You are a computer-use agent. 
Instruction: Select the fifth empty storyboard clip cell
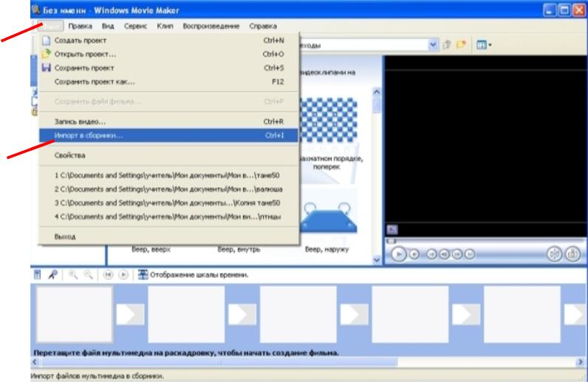pos(522,314)
